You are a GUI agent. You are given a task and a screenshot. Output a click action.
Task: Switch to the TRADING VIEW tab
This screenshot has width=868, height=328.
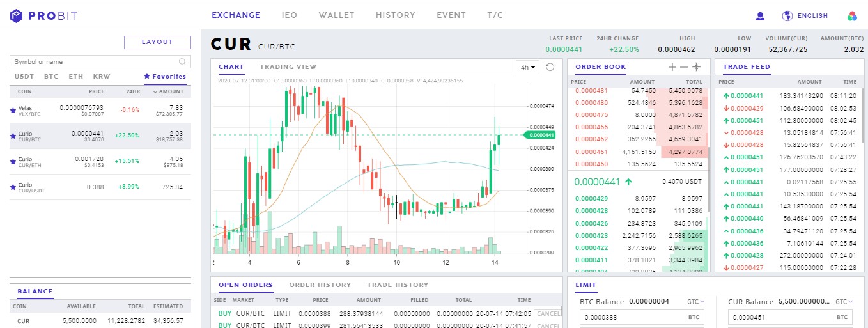288,66
